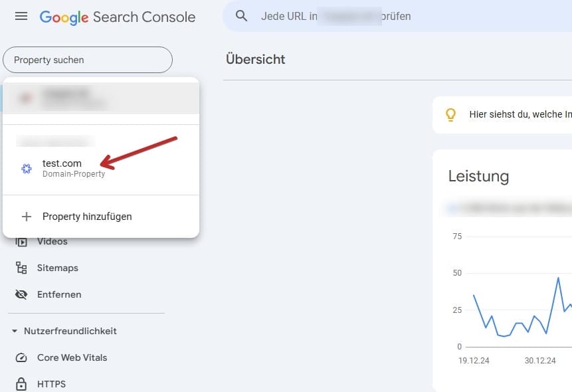Click the test.com property star icon
The image size is (572, 392).
pyautogui.click(x=27, y=169)
